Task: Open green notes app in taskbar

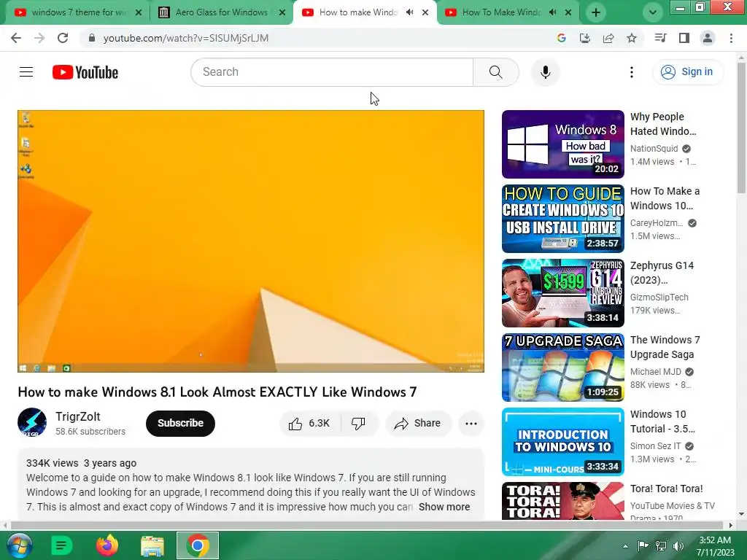Action: (x=61, y=545)
